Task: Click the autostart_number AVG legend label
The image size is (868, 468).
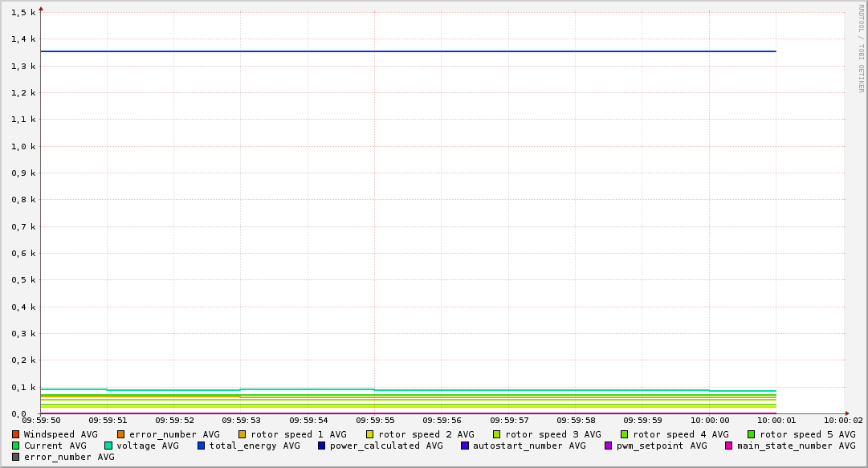Action: (529, 446)
